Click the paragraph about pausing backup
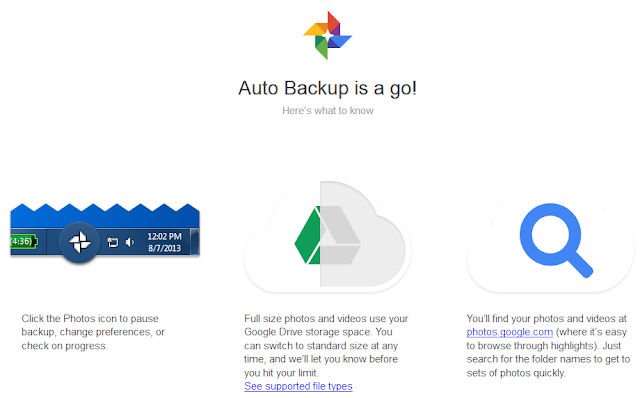Viewport: 640px width, 398px height. pyautogui.click(x=93, y=332)
